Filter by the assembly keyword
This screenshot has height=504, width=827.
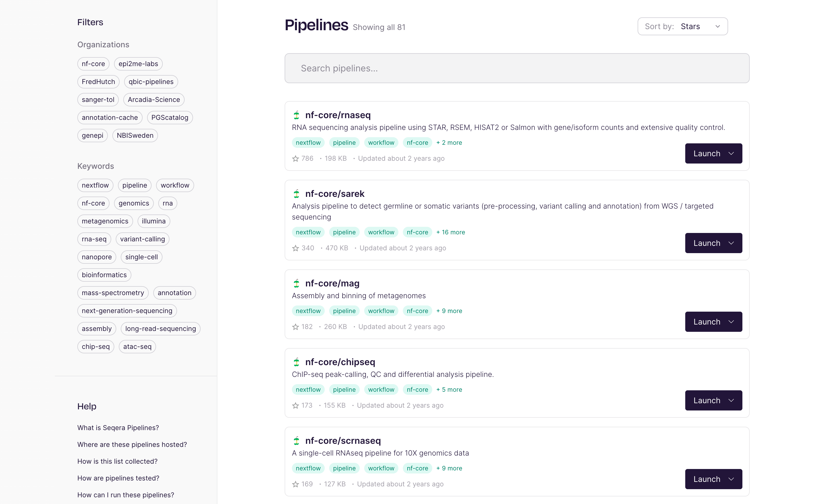click(x=97, y=329)
